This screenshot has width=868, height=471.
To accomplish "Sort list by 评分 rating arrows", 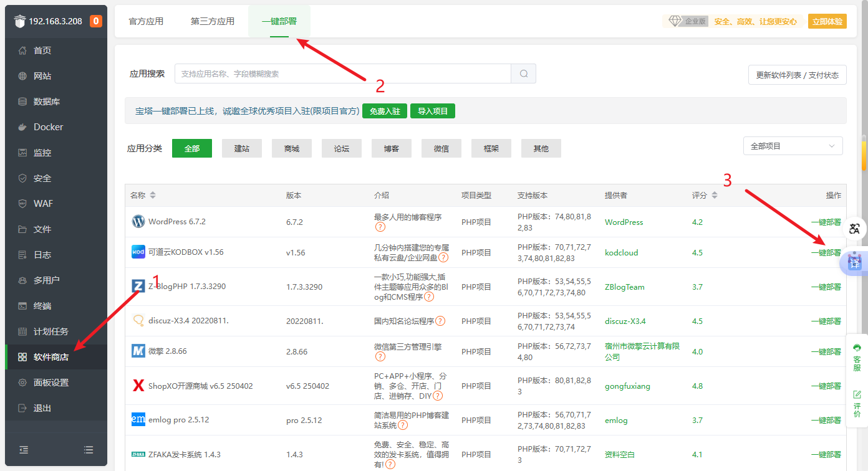I will tap(715, 195).
